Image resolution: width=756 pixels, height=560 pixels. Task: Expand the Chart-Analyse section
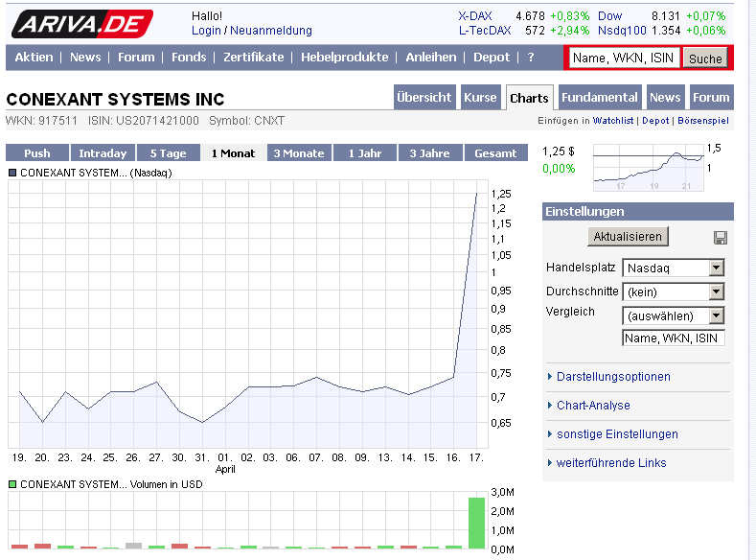(x=593, y=406)
